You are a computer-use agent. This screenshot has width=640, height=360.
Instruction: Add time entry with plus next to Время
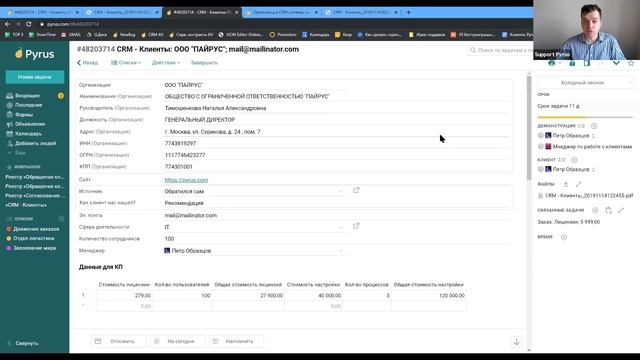tap(564, 237)
